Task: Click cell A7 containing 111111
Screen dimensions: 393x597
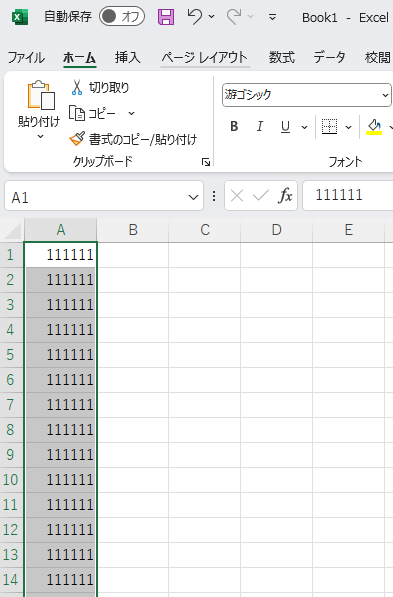Action: 61,405
